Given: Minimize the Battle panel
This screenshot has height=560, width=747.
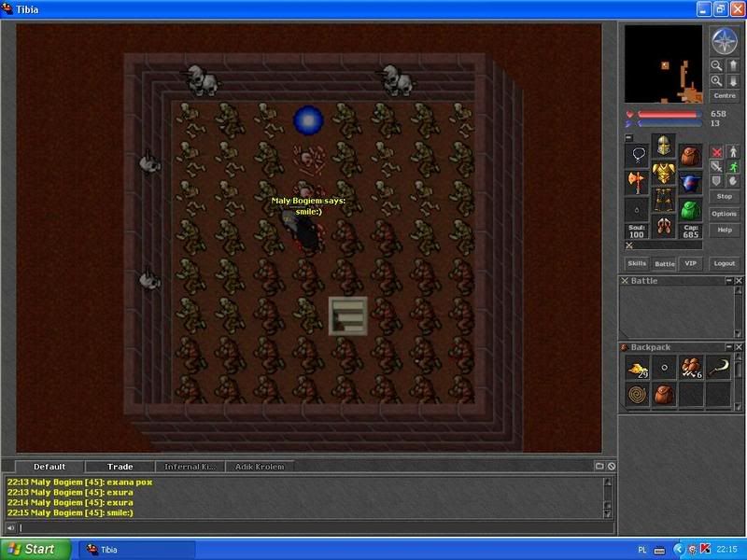Looking at the screenshot, I should (729, 281).
